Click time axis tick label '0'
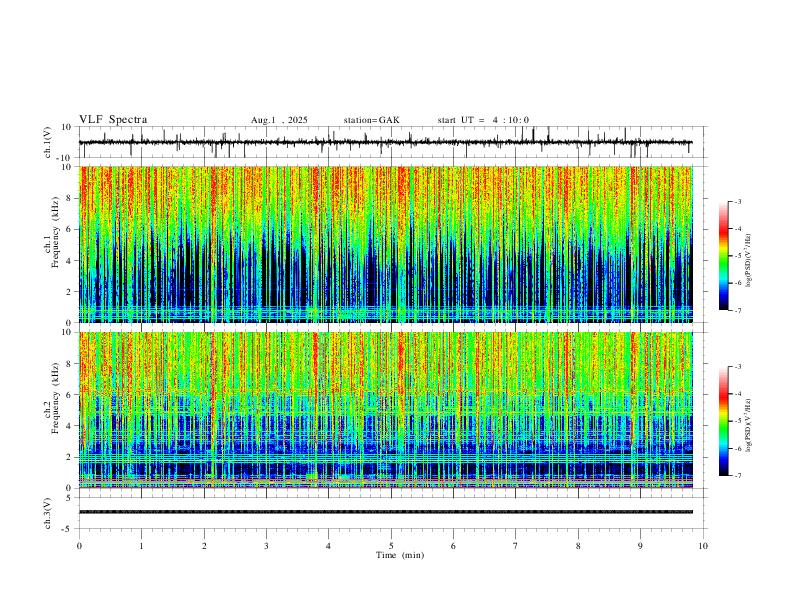This screenshot has height=612, width=792. pos(79,546)
